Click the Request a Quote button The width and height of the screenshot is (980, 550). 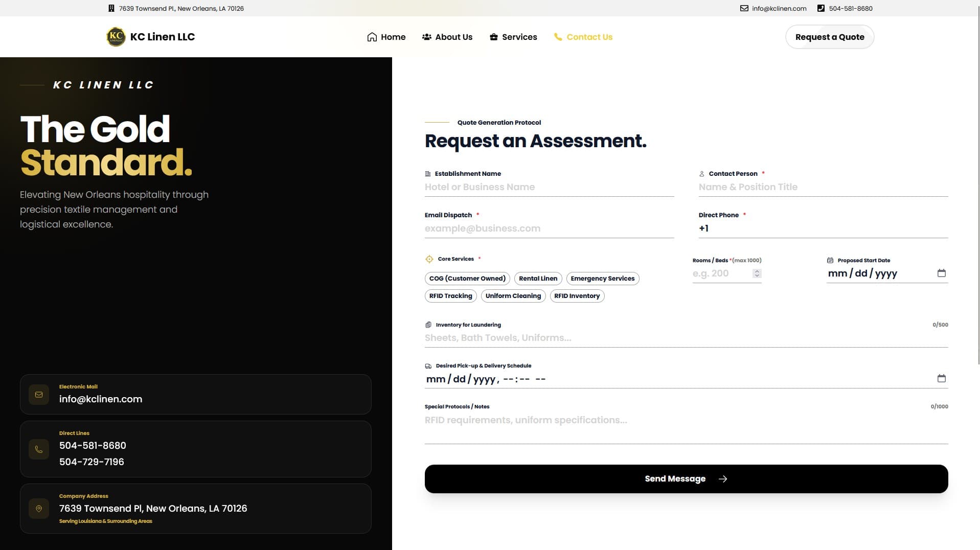pyautogui.click(x=829, y=36)
